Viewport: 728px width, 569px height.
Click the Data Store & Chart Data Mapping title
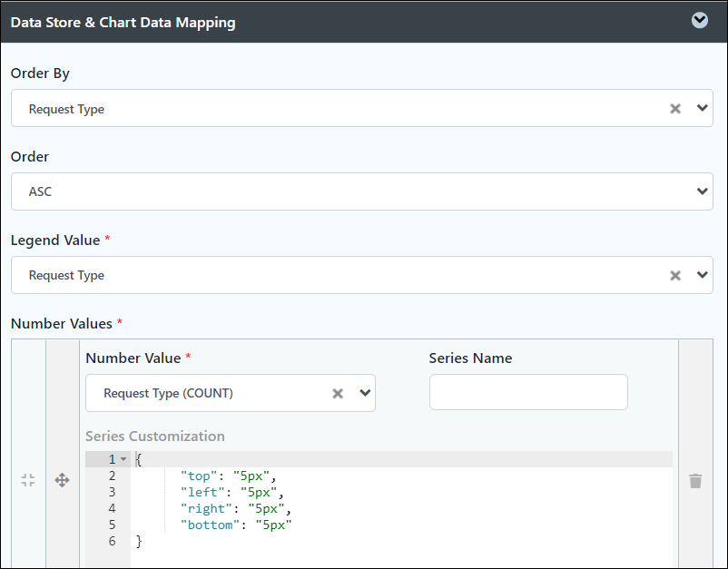[x=123, y=23]
